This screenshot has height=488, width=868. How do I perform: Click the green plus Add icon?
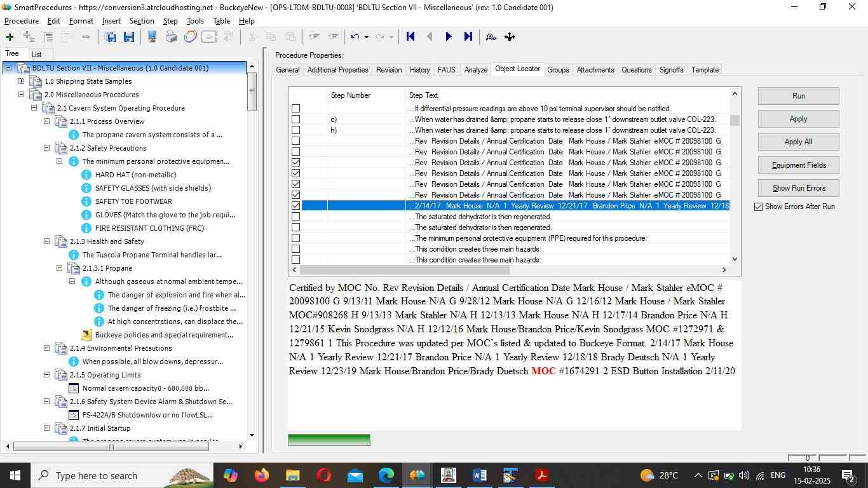point(10,37)
